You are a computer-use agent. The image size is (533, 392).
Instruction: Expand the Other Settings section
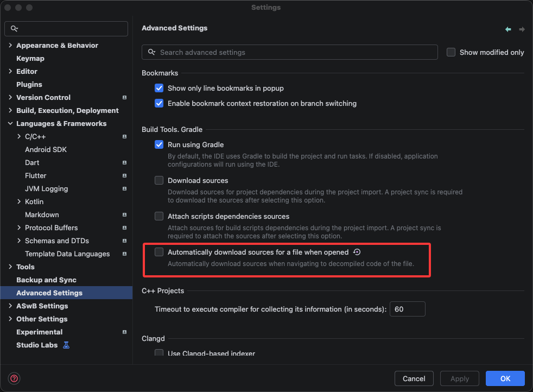tap(10, 319)
